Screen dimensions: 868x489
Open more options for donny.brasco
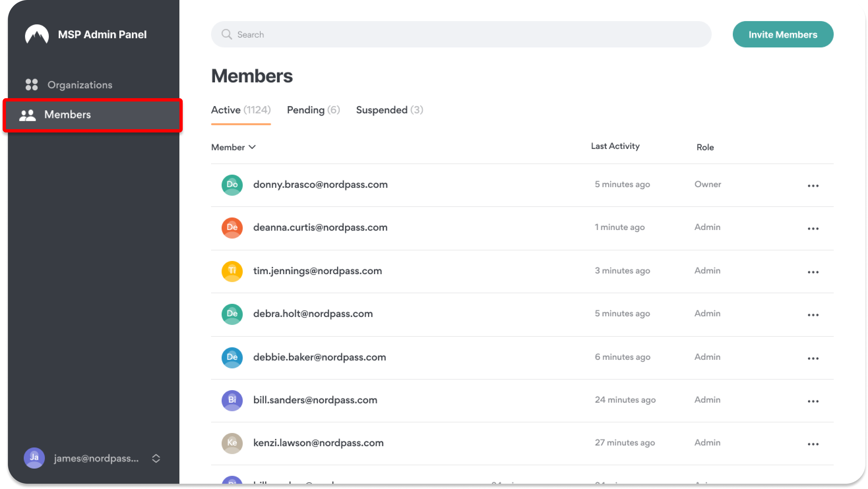[813, 186]
